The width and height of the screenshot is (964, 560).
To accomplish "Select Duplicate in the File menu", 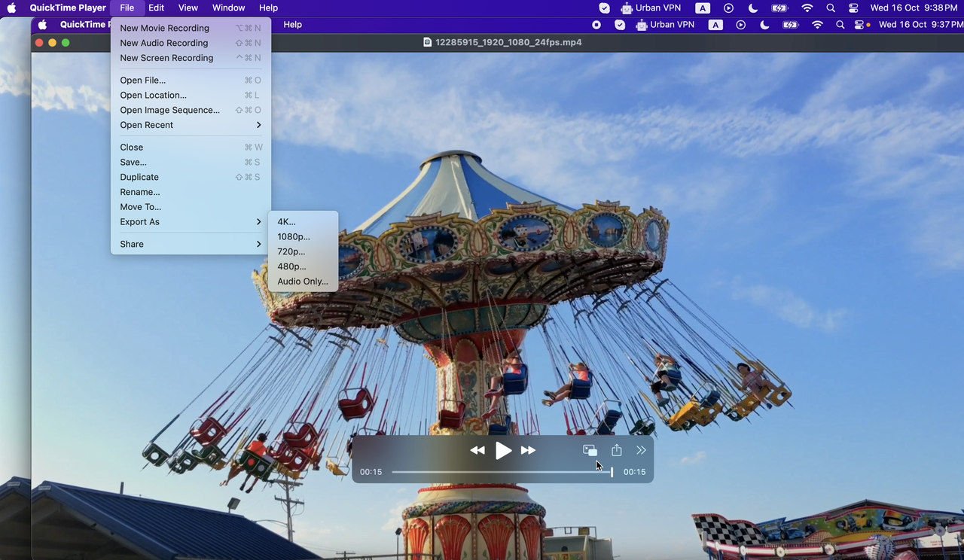I will [191, 178].
